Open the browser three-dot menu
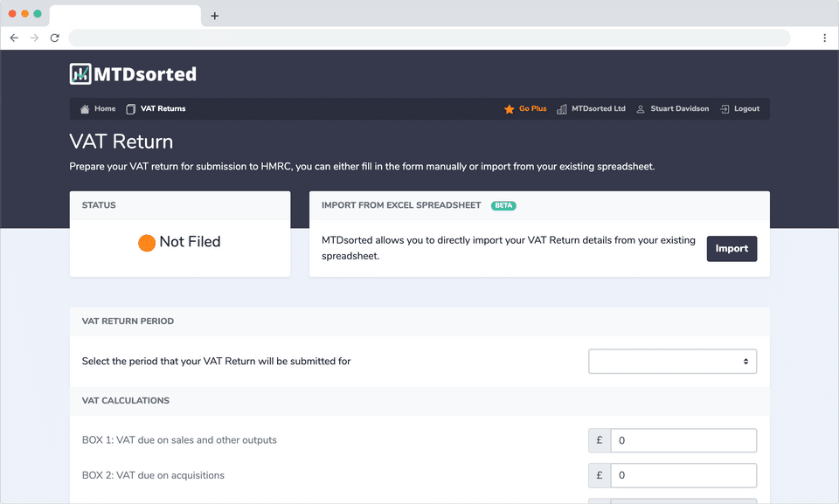Screen dimensions: 839x504 coord(824,38)
